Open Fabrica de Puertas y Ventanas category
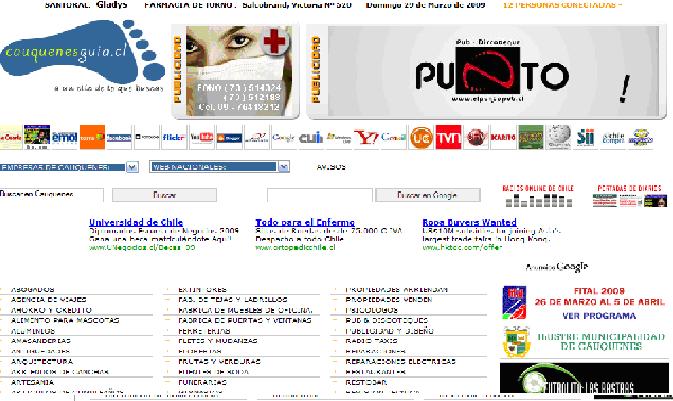This screenshot has height=401, width=673. pyautogui.click(x=245, y=320)
